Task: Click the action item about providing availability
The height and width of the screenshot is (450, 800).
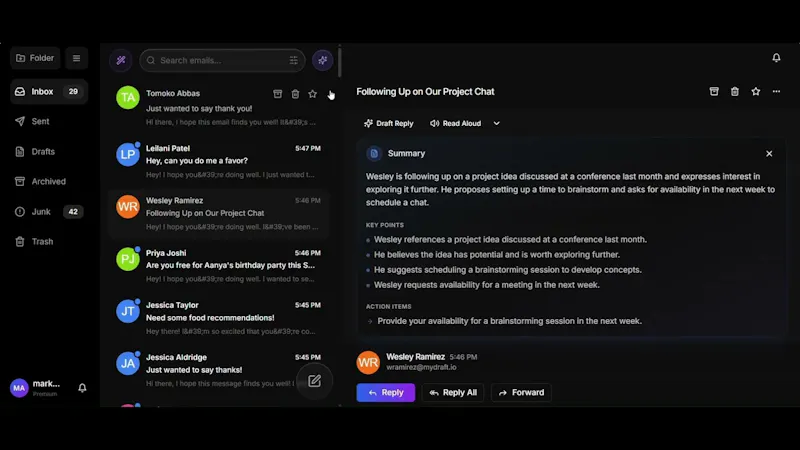Action: pos(509,321)
